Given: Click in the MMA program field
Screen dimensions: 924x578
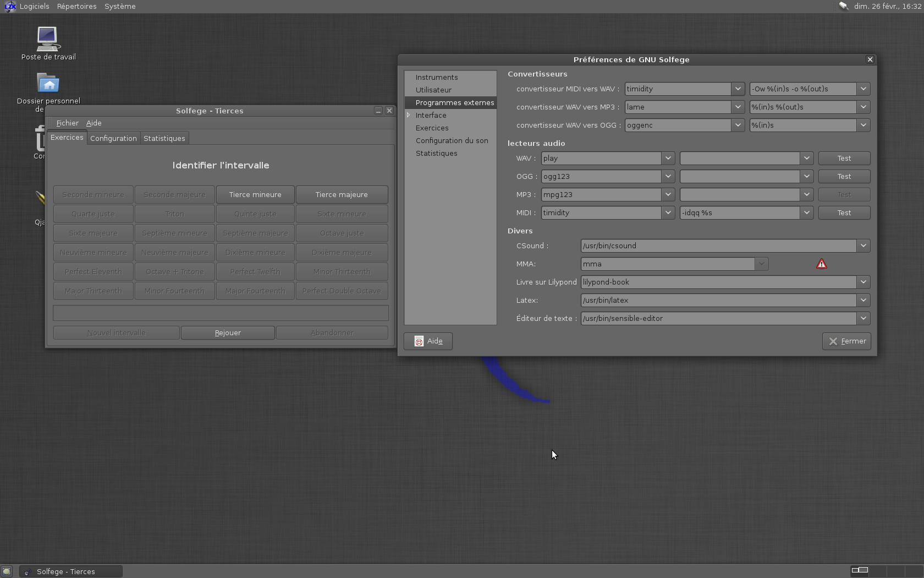Looking at the screenshot, I should (x=668, y=264).
